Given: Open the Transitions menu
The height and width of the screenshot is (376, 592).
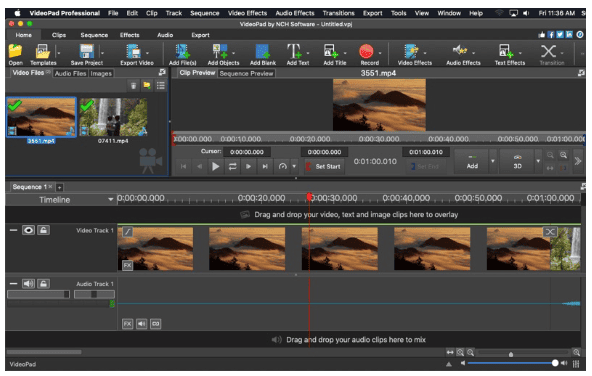Looking at the screenshot, I should click(338, 13).
